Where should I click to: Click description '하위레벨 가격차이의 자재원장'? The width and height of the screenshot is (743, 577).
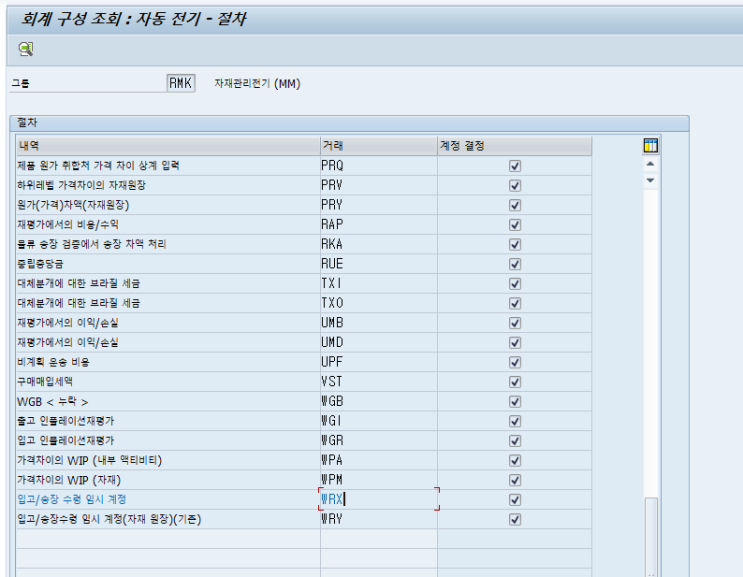point(81,186)
